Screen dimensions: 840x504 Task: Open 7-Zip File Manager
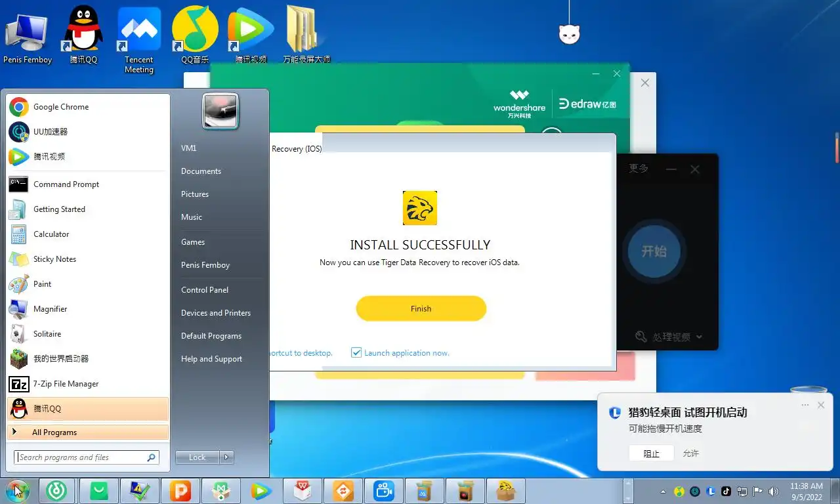[87, 384]
